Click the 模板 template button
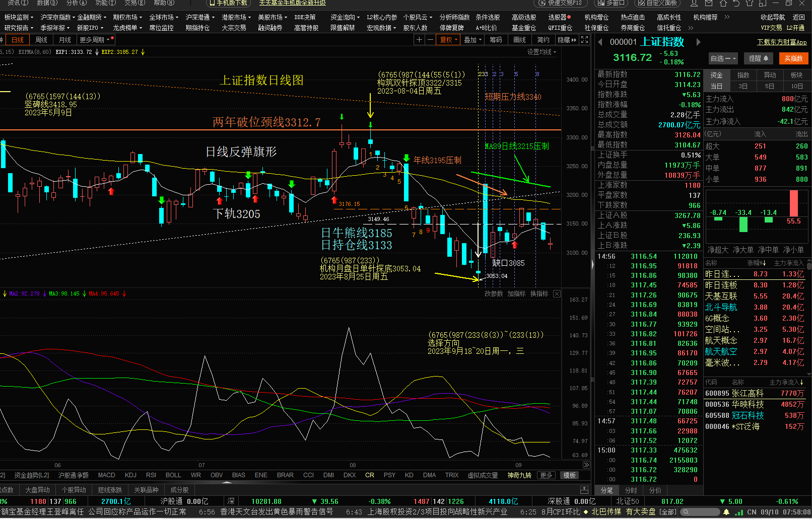This screenshot has width=812, height=519. [x=569, y=475]
